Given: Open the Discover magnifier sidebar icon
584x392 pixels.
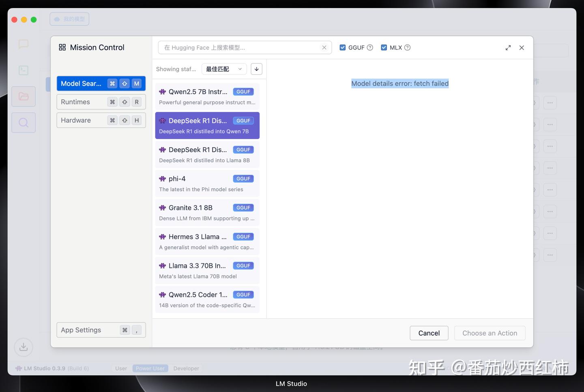Looking at the screenshot, I should pyautogui.click(x=24, y=122).
